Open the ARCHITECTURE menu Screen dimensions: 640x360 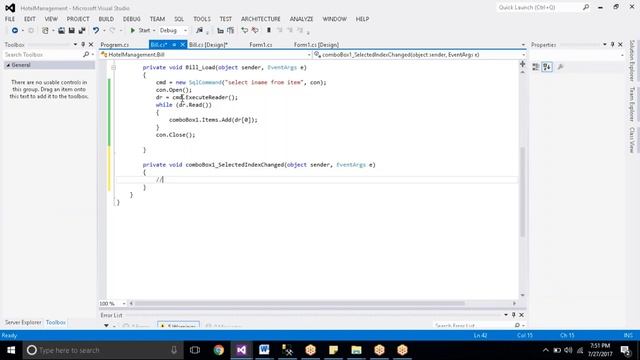point(260,19)
